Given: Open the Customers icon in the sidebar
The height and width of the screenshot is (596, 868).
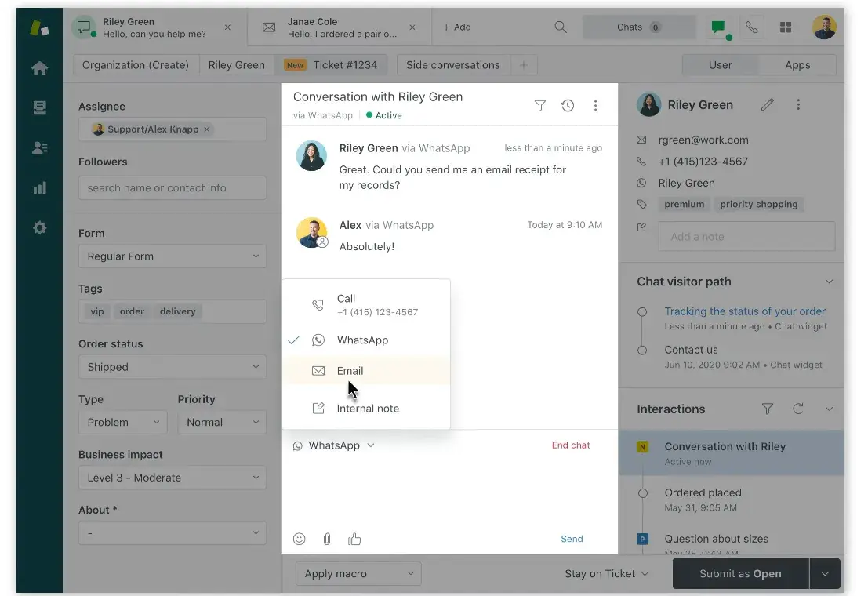Looking at the screenshot, I should pos(39,147).
